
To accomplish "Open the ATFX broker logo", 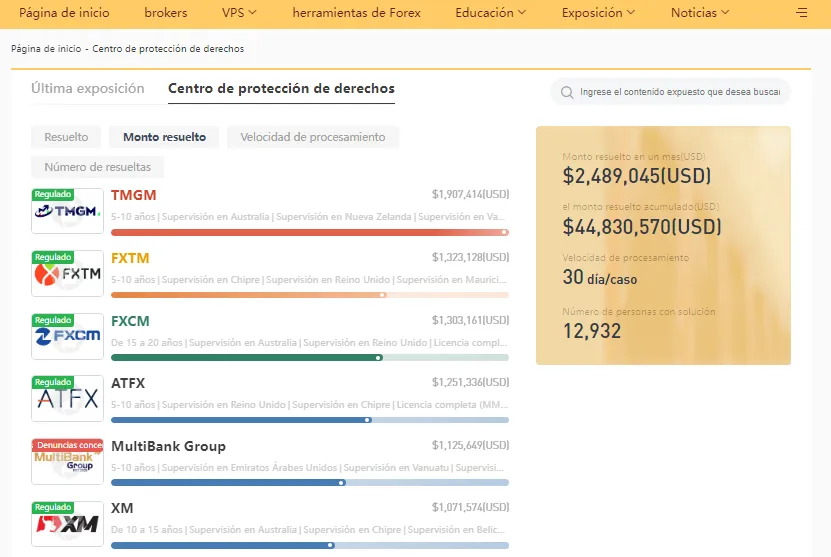I will tap(67, 399).
